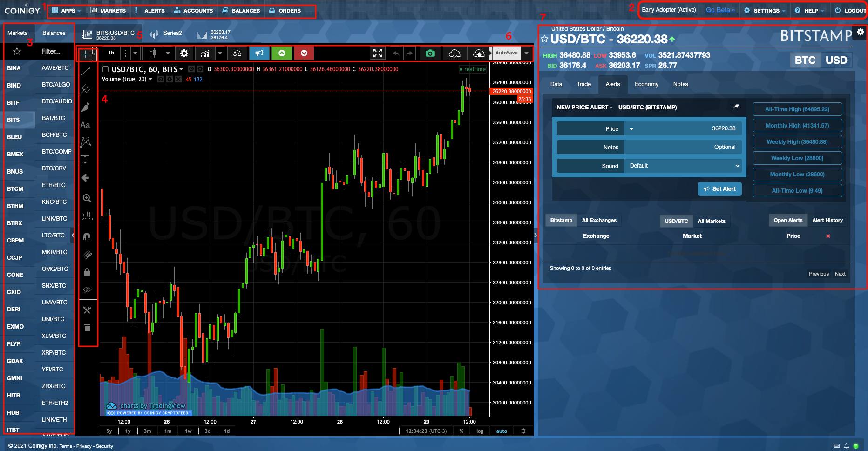Open the MARKETS menu item
This screenshot has width=868, height=451.
click(108, 10)
